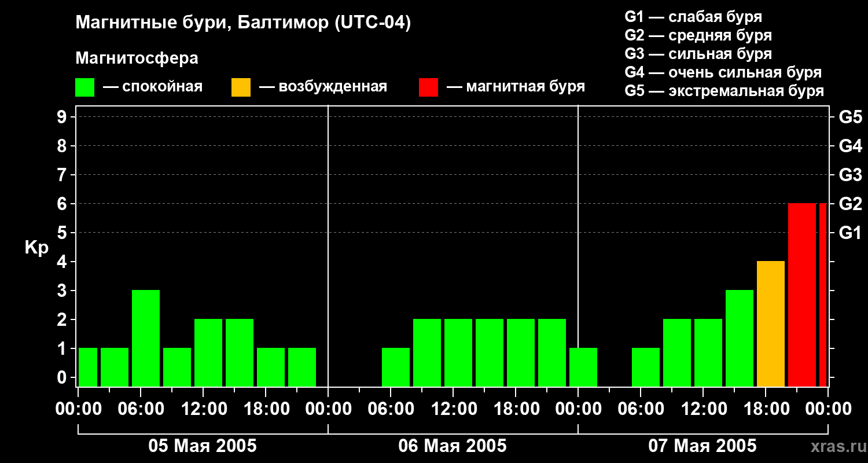Click the narrow red bar at chart end
The width and height of the screenshot is (868, 463).
[823, 295]
